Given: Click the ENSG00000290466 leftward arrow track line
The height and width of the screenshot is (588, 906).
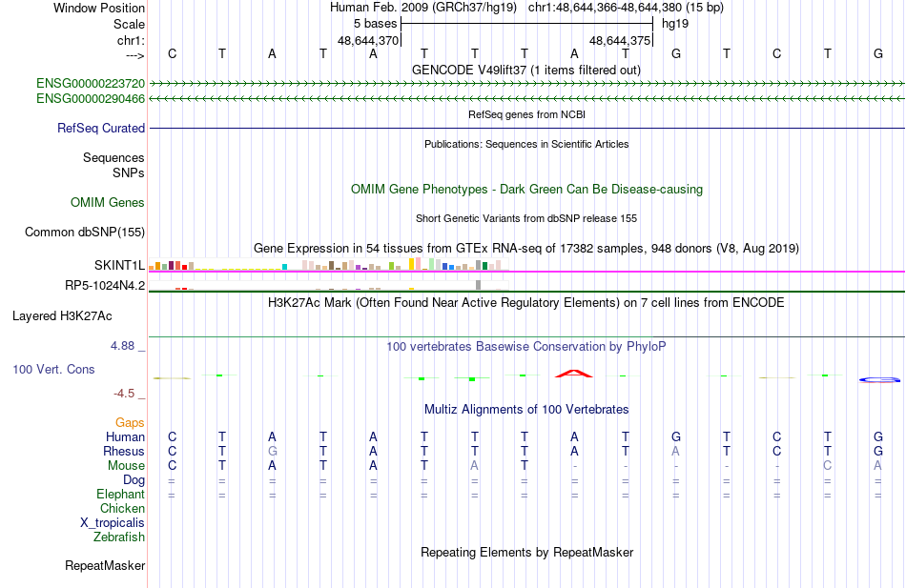Looking at the screenshot, I should click(526, 99).
